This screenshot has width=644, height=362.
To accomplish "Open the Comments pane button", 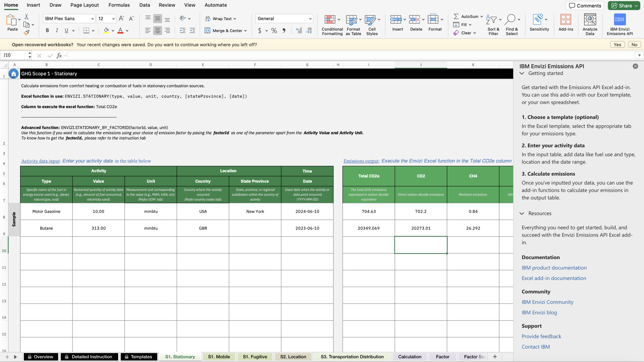I will [x=585, y=6].
